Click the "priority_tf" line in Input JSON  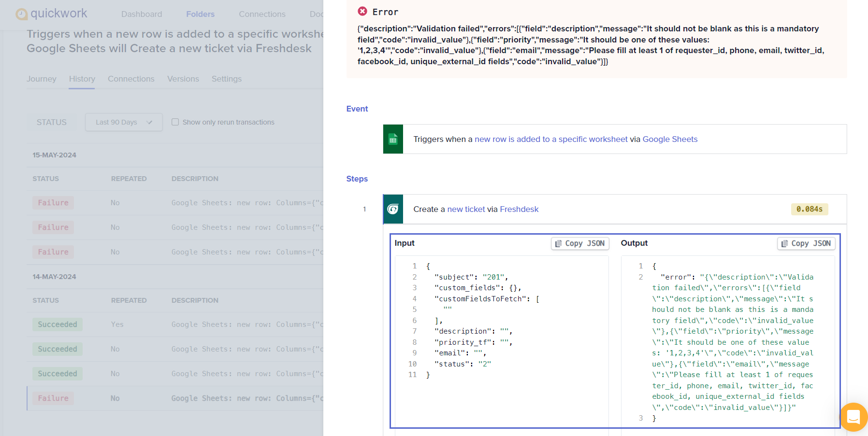[473, 342]
